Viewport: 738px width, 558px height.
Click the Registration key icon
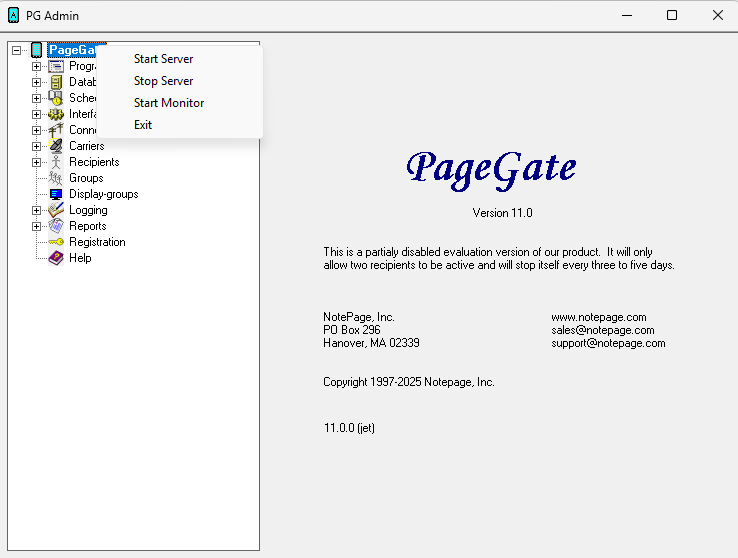56,242
